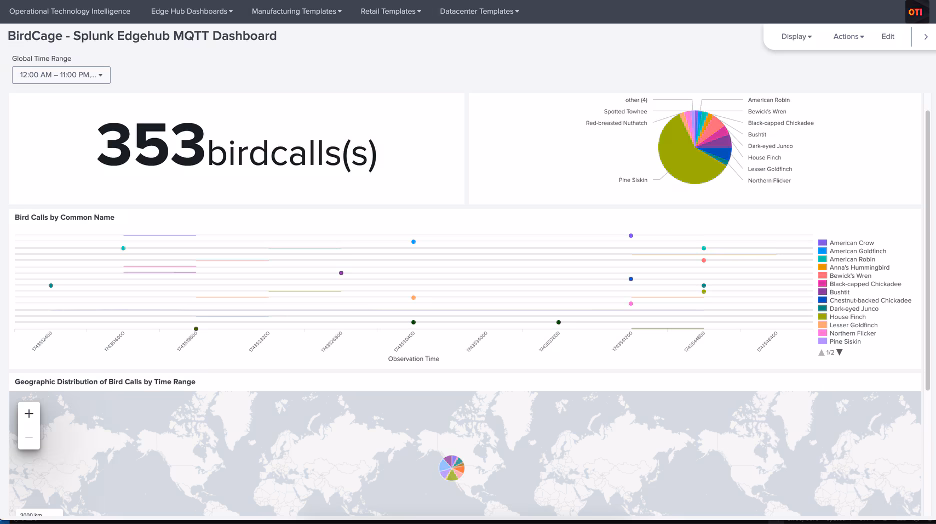The width and height of the screenshot is (936, 524).
Task: Zoom out on the map
Action: tap(29, 437)
